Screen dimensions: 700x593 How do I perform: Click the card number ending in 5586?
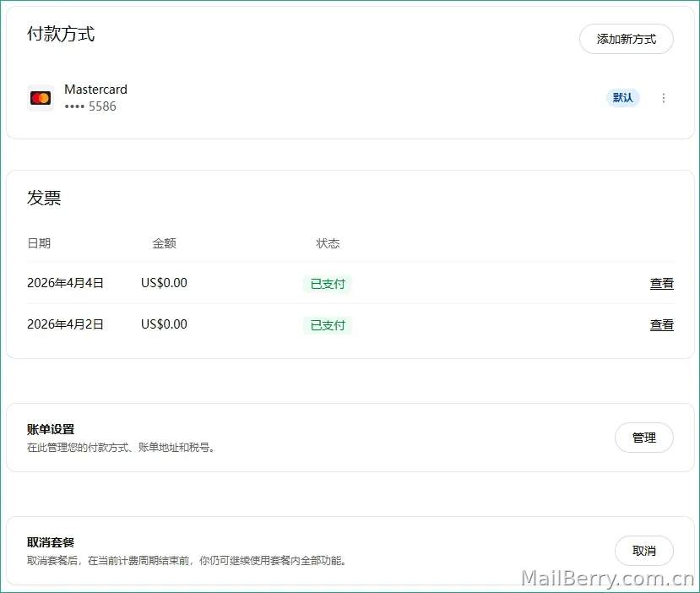click(90, 106)
